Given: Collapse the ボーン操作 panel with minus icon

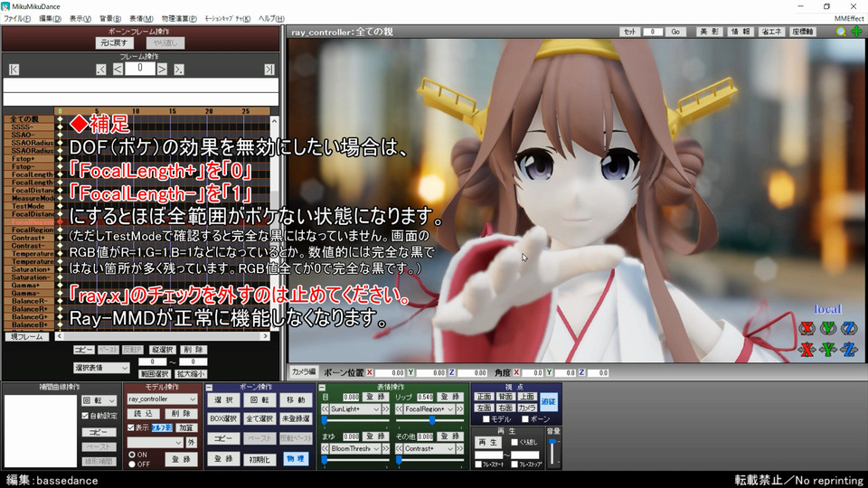Looking at the screenshot, I should pos(209,388).
